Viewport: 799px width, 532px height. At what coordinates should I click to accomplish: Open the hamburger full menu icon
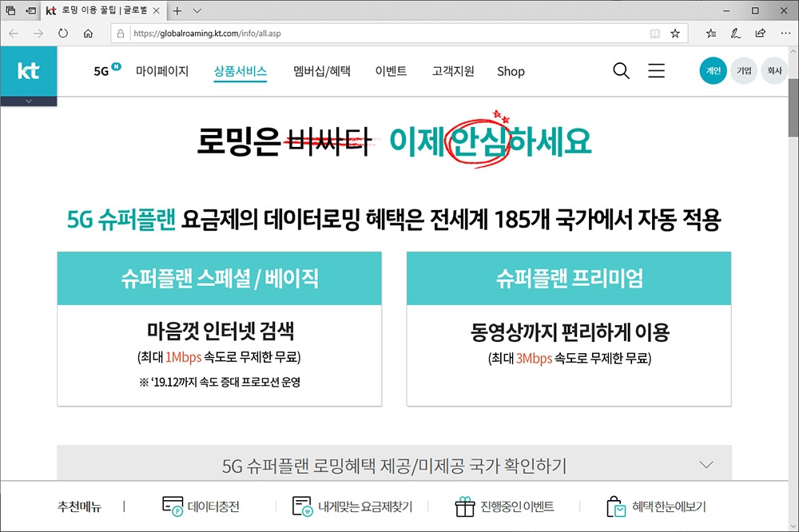click(656, 71)
